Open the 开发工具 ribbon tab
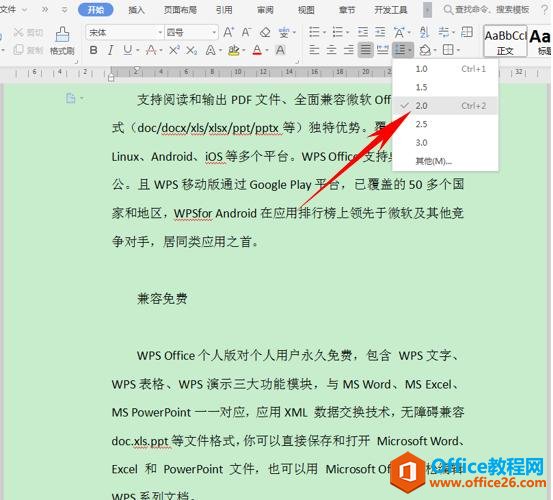 coord(391,10)
